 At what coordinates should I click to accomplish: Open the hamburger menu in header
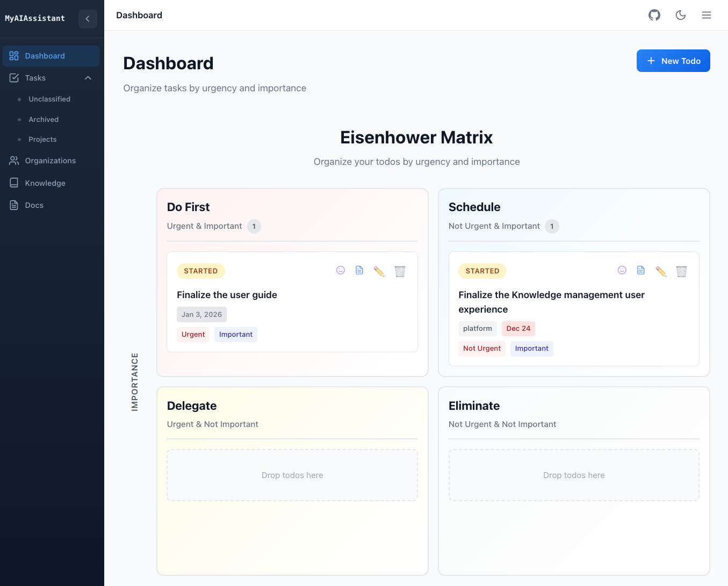(x=706, y=15)
